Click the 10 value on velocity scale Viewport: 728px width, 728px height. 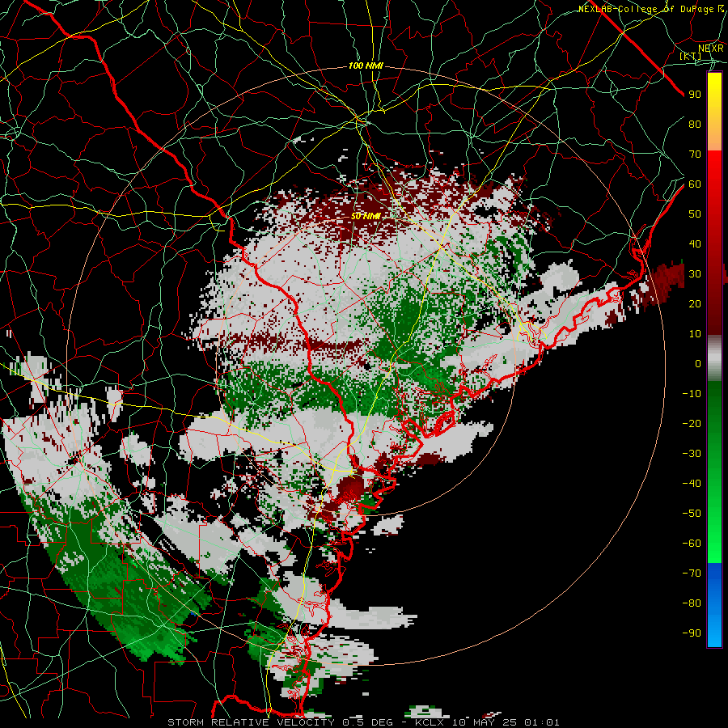[x=695, y=334]
